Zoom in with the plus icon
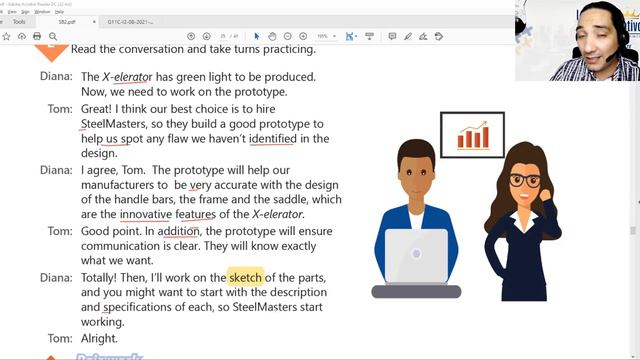This screenshot has width=640, height=360. pyautogui.click(x=303, y=36)
